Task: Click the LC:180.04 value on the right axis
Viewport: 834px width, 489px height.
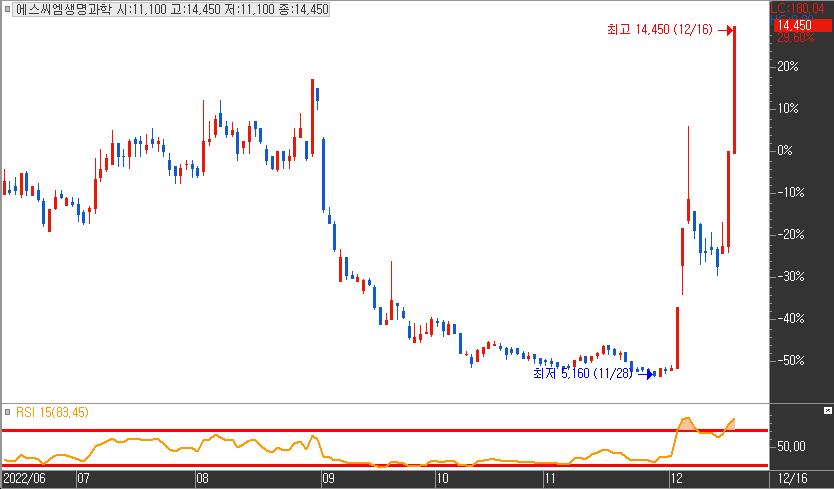Action: coord(797,9)
